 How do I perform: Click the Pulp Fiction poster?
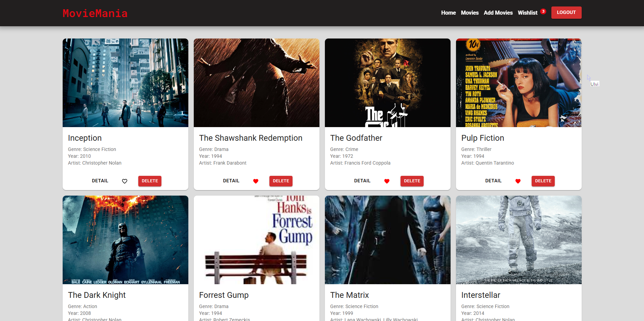coord(519,83)
